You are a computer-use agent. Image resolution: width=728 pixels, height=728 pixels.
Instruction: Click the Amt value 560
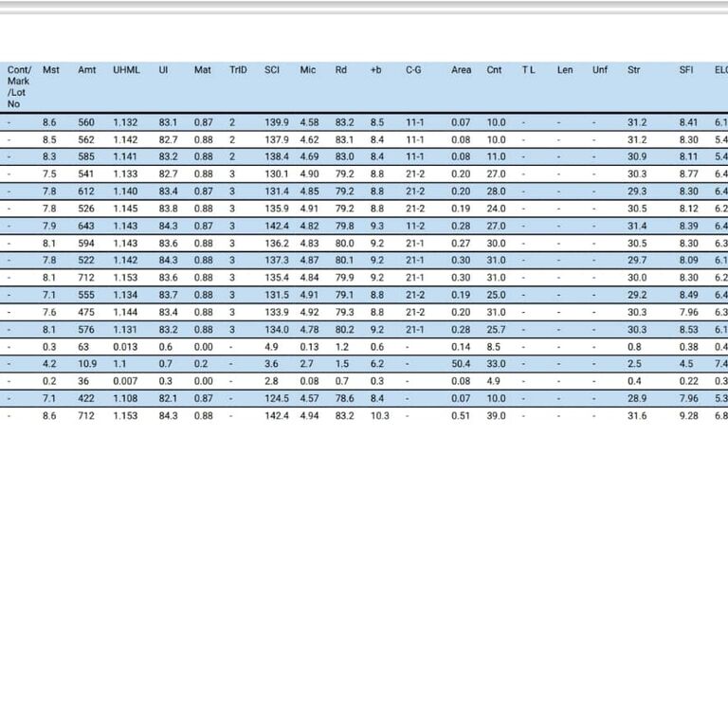(x=86, y=122)
